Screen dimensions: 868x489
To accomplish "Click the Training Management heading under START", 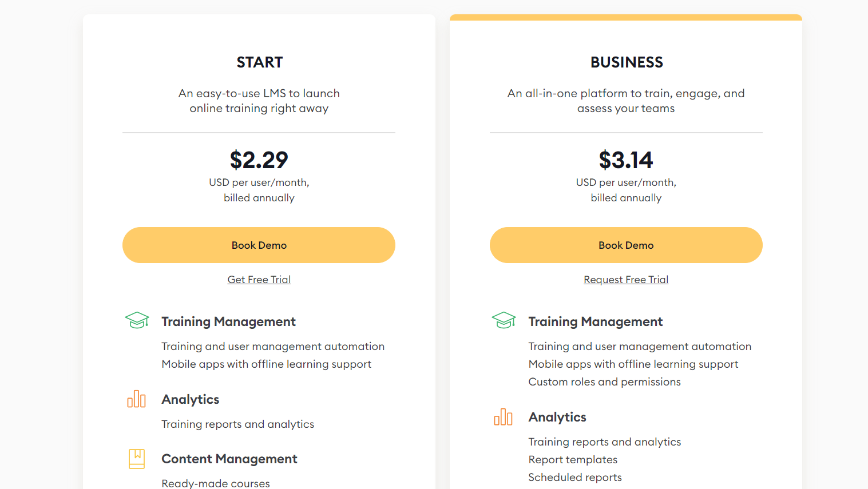I will [228, 321].
